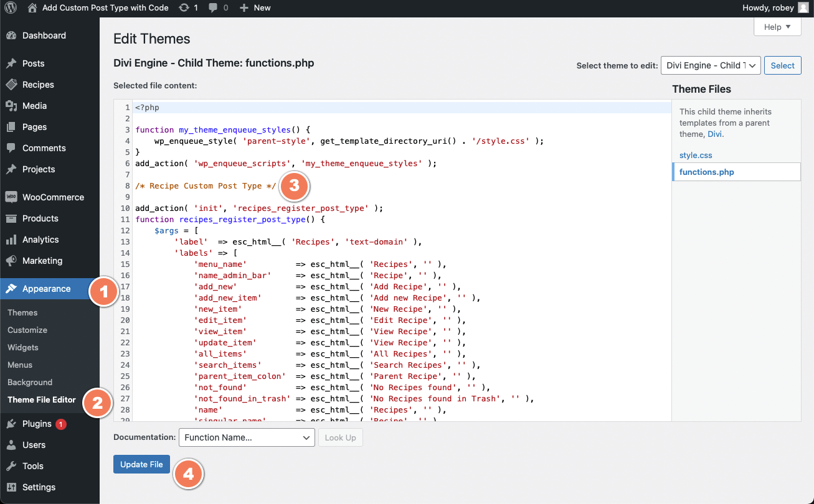814x504 pixels.
Task: Click the home icon beside the site name
Action: pyautogui.click(x=32, y=7)
